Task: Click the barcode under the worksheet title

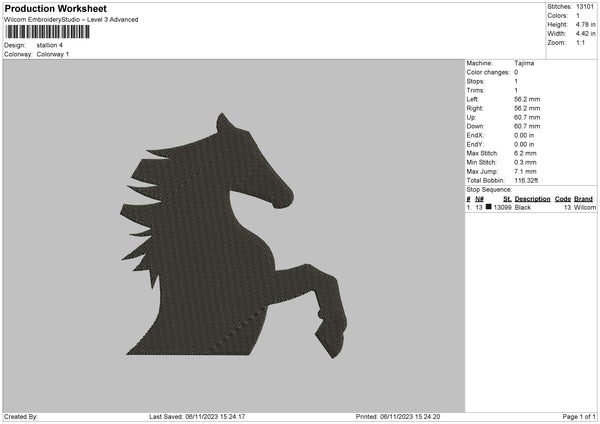Action: 46,33
